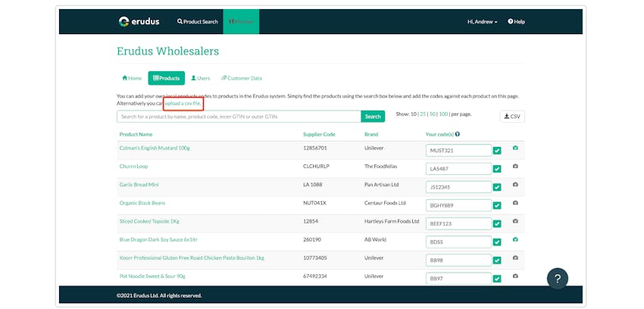Open Pot Noodle Sweet & Sour 90g
The height and width of the screenshot is (309, 644).
click(x=152, y=276)
